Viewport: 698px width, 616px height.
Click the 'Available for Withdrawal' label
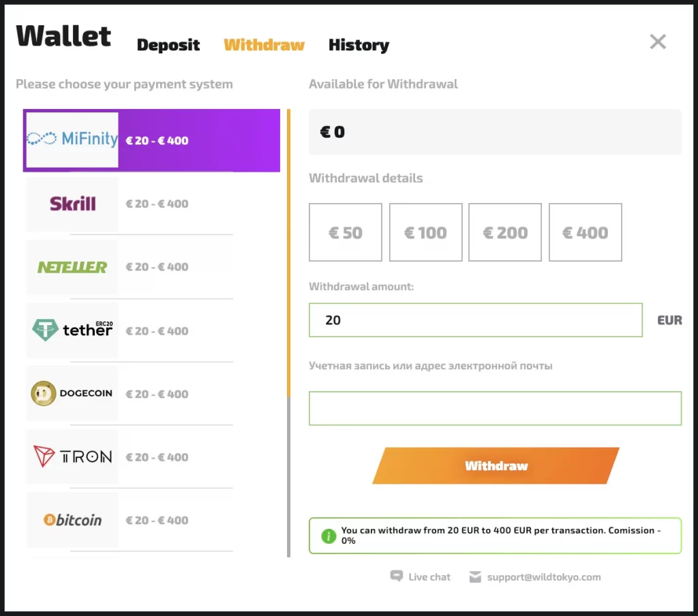383,84
